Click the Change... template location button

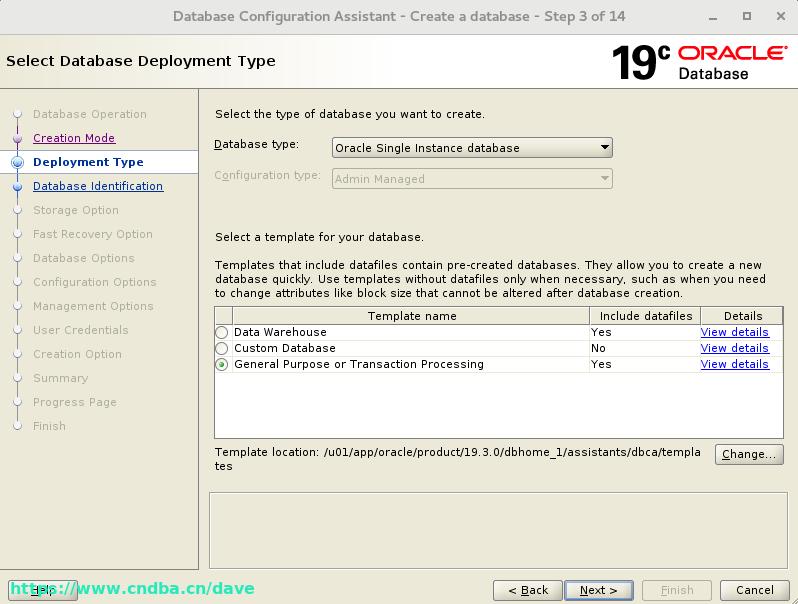[749, 454]
